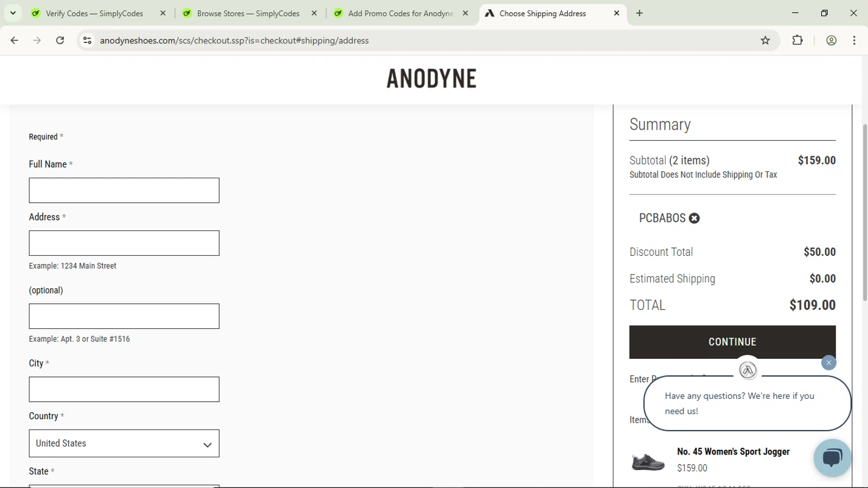Focus the optional address line field

[x=124, y=316]
